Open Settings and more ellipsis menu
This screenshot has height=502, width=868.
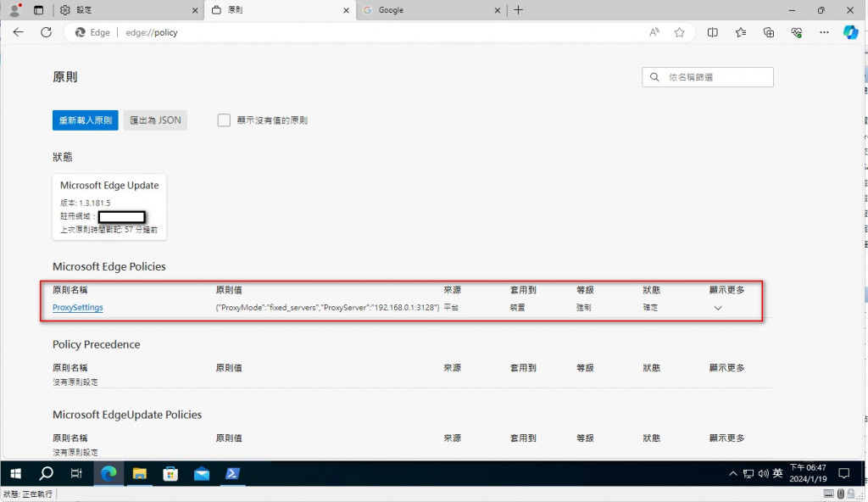[x=824, y=32]
